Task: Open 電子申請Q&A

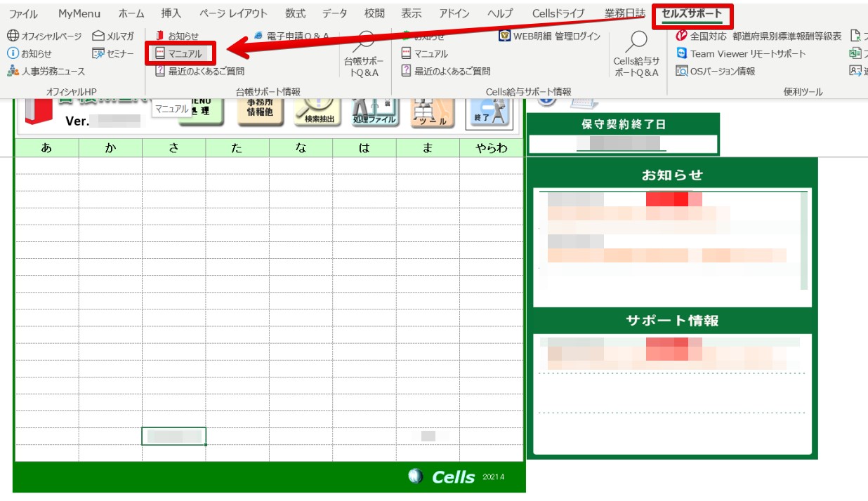Action: click(x=291, y=36)
